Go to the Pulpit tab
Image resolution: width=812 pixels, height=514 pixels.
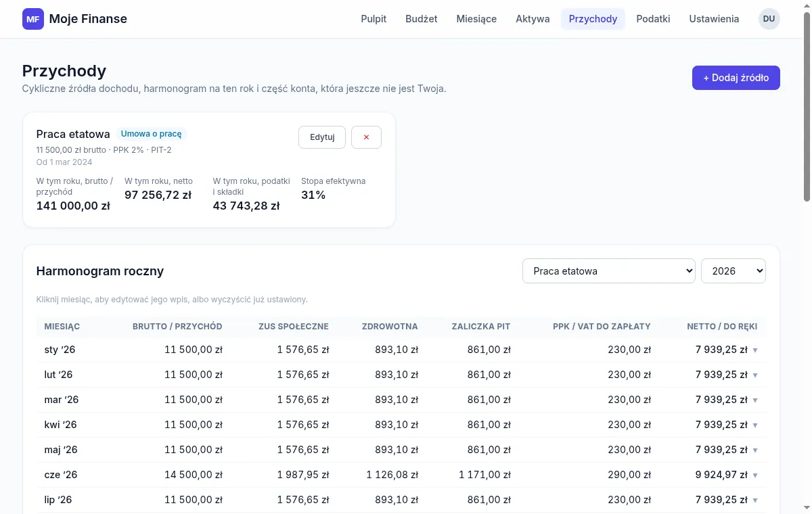pos(374,19)
